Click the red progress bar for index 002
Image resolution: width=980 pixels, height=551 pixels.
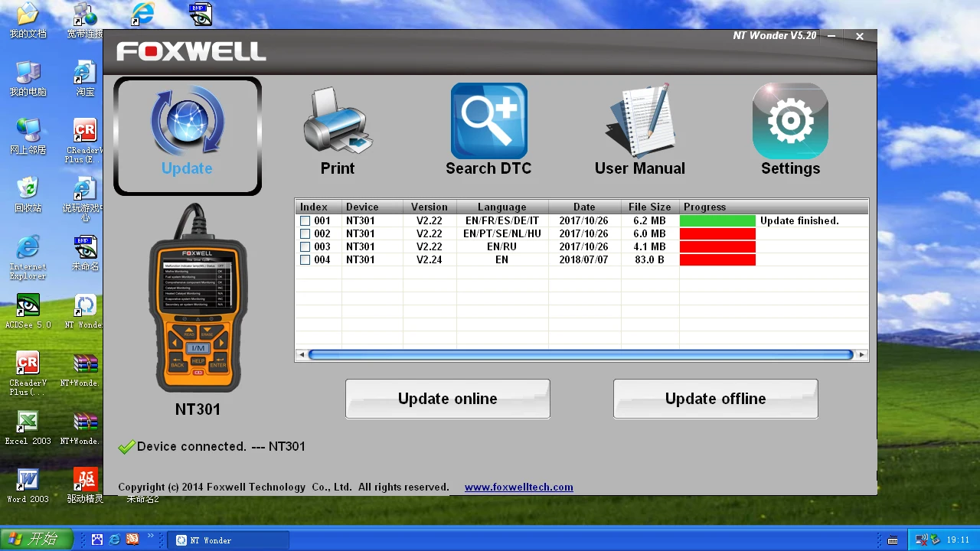click(717, 234)
